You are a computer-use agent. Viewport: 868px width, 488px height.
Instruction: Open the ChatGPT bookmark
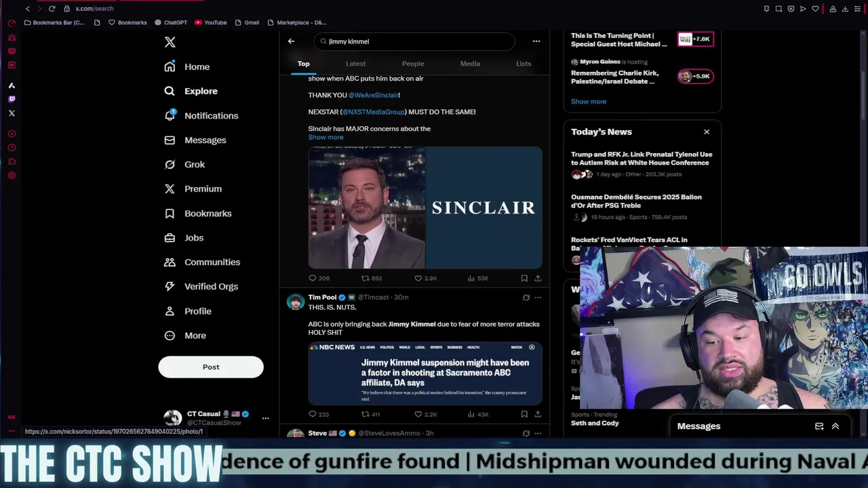click(x=170, y=22)
